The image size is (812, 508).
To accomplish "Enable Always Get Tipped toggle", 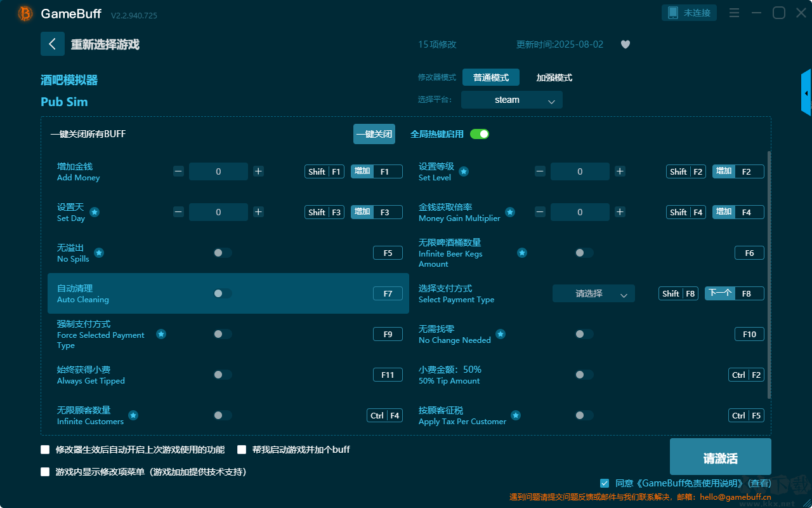I will pyautogui.click(x=223, y=375).
